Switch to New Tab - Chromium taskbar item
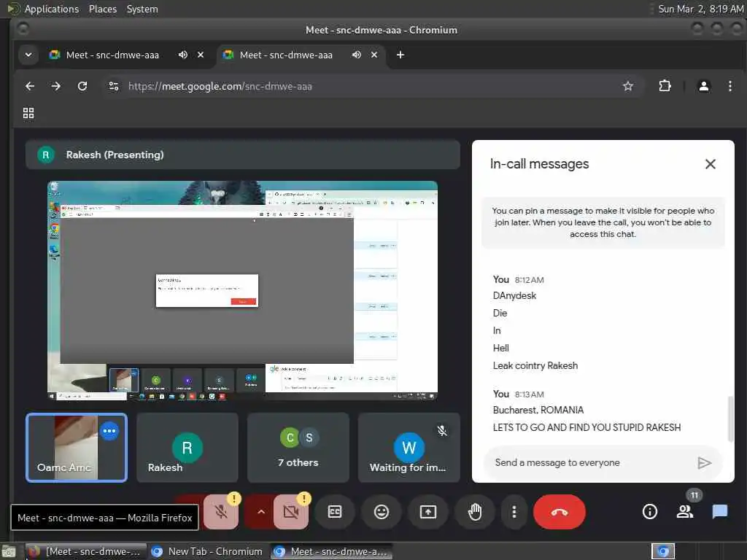 click(x=206, y=551)
